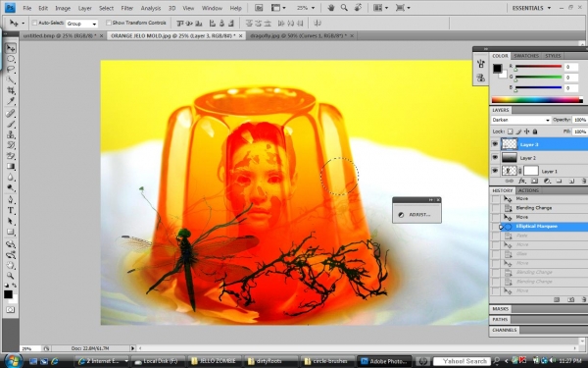Viewport: 588px width, 368px height.
Task: Open the ESSENTIALS workspace dropdown
Action: [x=531, y=8]
